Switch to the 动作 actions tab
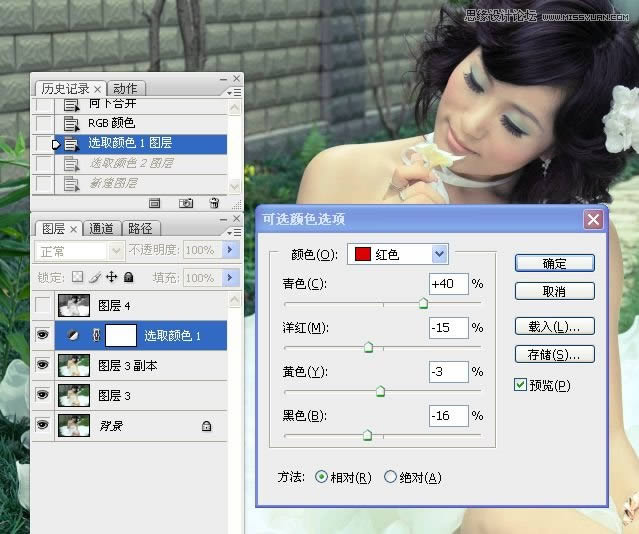The height and width of the screenshot is (534, 639). [x=124, y=88]
